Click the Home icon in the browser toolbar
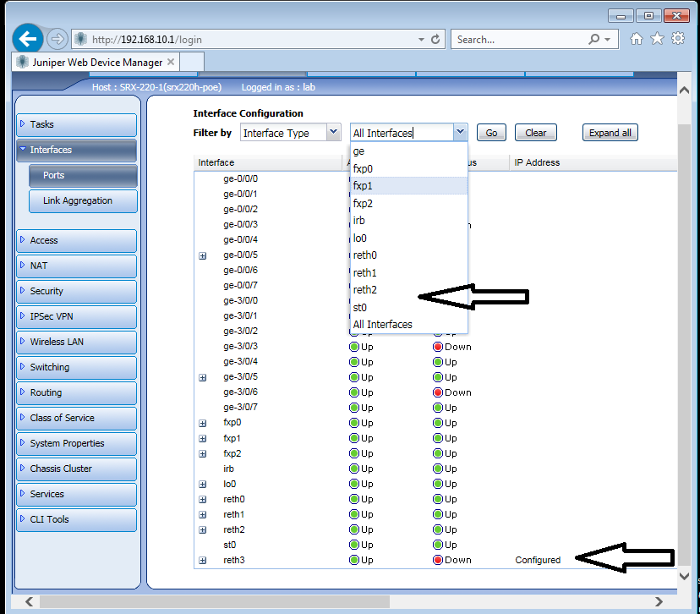Image resolution: width=700 pixels, height=614 pixels. tap(636, 39)
